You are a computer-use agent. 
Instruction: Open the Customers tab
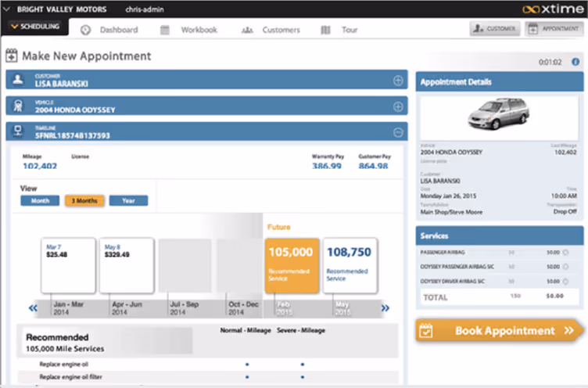281,30
